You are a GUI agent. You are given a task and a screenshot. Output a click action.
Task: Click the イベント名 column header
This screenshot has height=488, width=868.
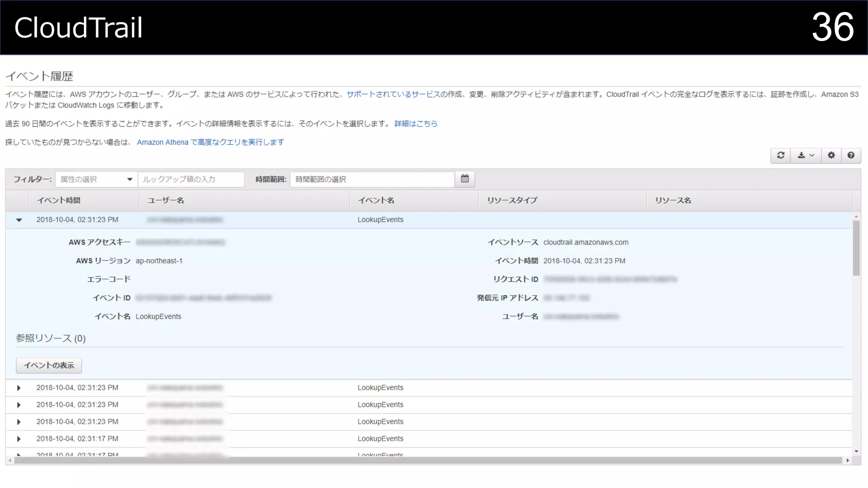pos(376,200)
